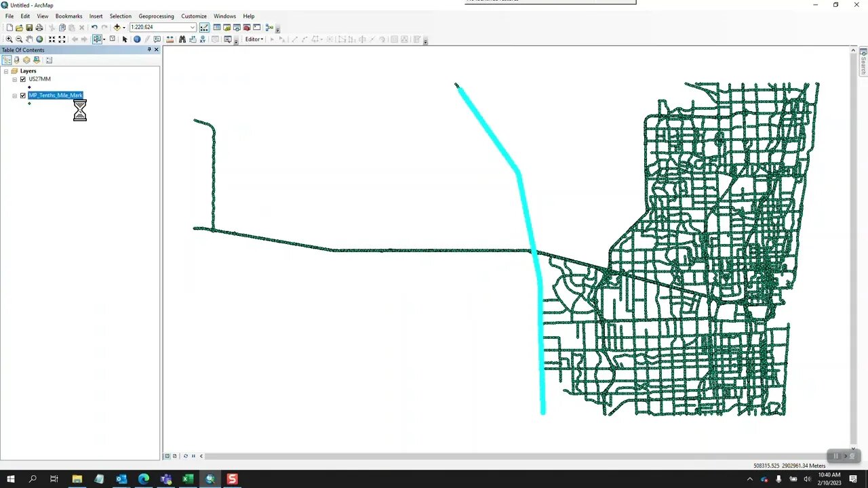The image size is (868, 488).
Task: Collapse the MP_Tenths_Mile_Mark layer legend
Action: [x=15, y=96]
